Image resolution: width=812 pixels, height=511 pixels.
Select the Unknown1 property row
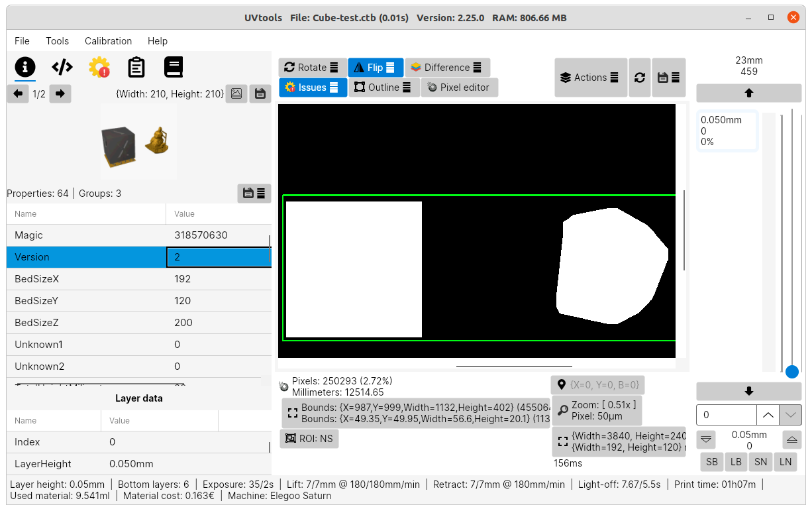click(139, 345)
